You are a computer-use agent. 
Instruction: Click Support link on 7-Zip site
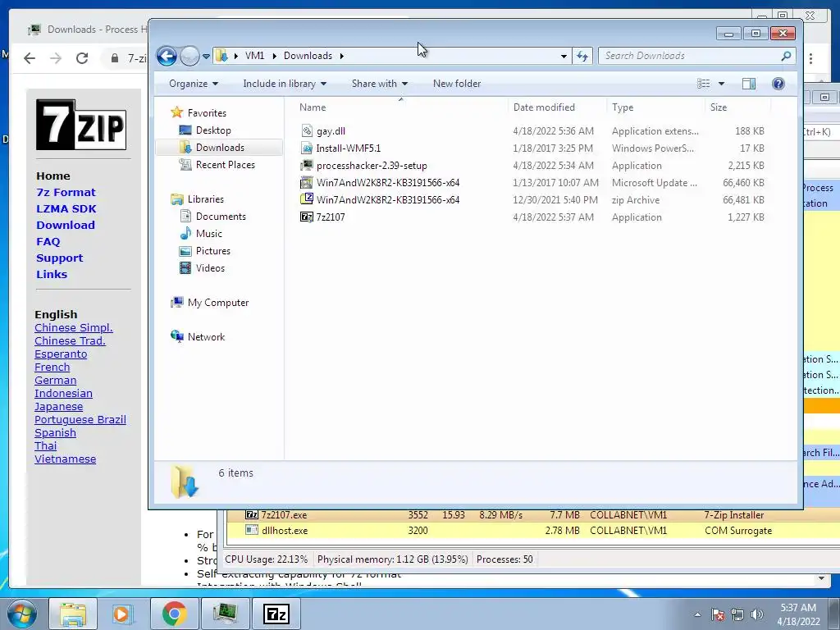tap(59, 258)
